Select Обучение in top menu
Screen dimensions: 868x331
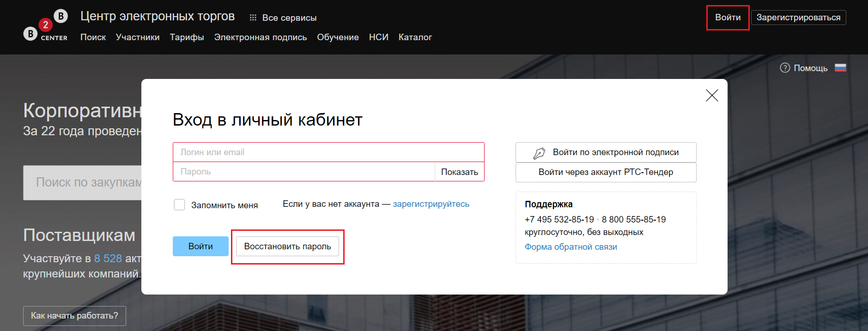[338, 37]
